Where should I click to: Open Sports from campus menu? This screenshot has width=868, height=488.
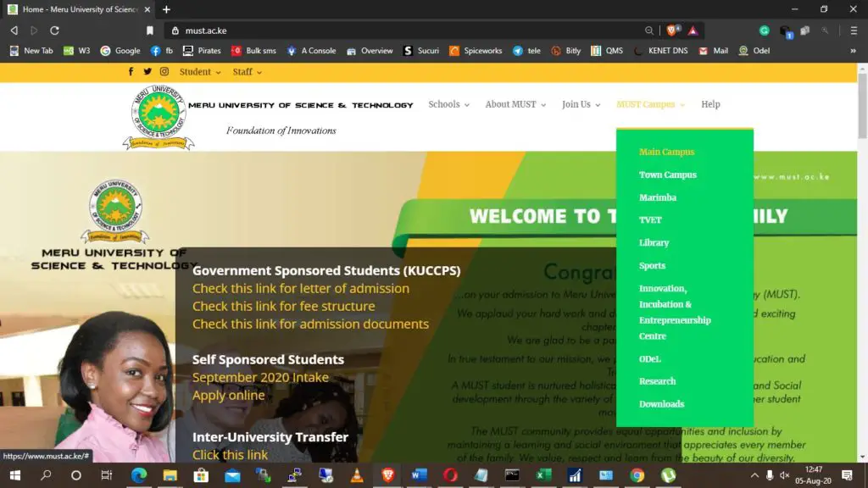[x=652, y=265]
